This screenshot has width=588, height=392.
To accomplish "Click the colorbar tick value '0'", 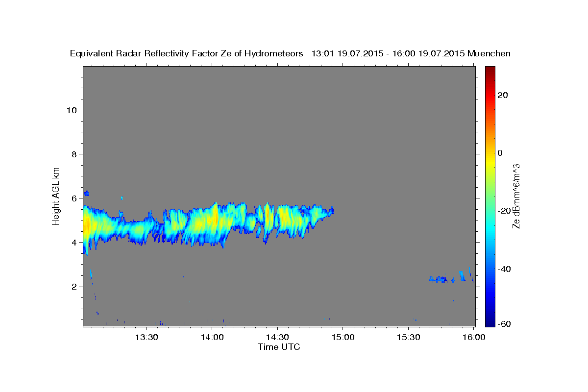I will (x=500, y=153).
